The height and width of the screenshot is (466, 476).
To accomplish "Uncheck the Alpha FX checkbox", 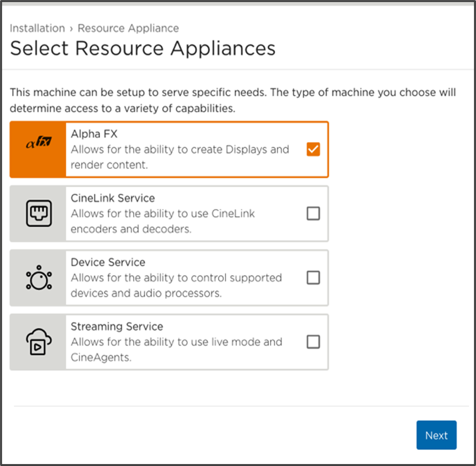I will point(313,149).
